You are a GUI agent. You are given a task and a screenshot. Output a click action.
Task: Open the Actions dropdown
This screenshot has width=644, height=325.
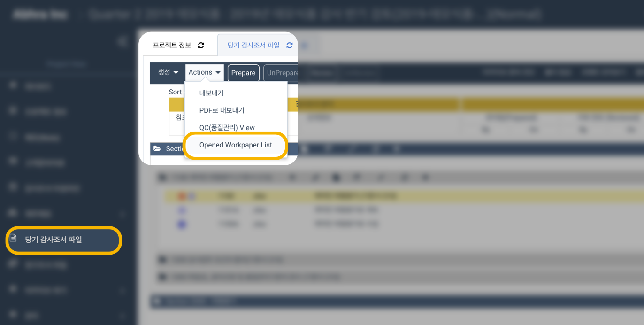[204, 72]
